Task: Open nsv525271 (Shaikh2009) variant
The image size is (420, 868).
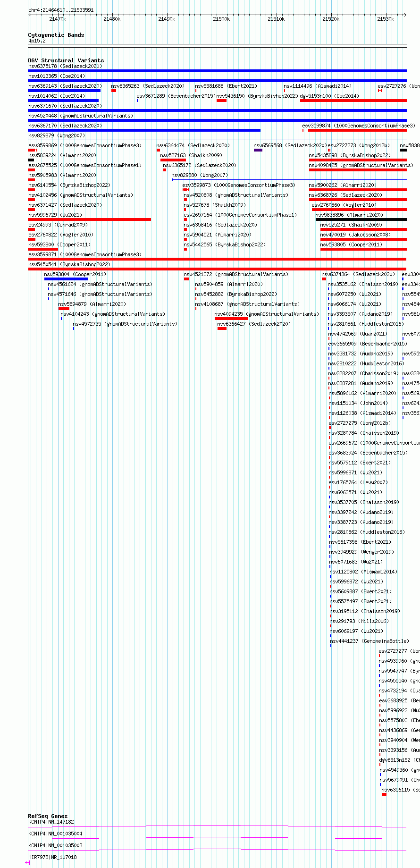Action: coord(352,225)
